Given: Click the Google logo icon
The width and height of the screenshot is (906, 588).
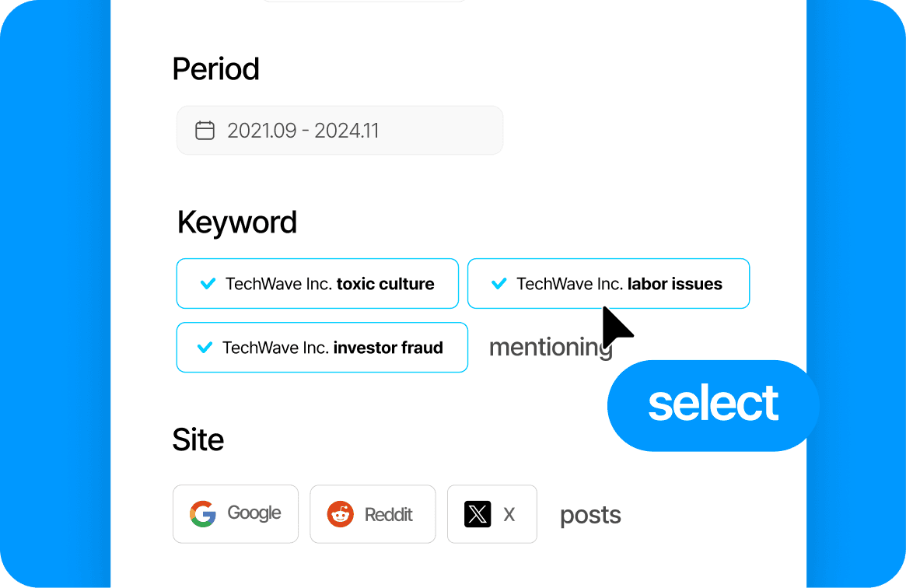Looking at the screenshot, I should click(203, 514).
